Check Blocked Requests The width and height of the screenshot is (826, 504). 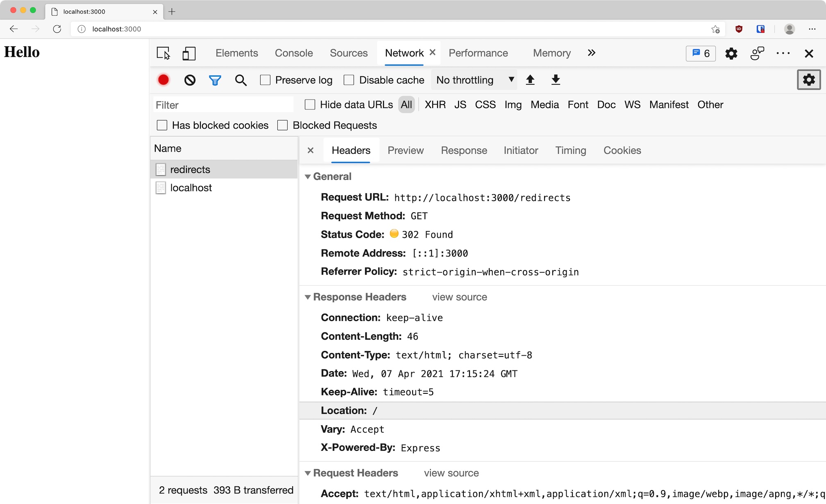[282, 125]
